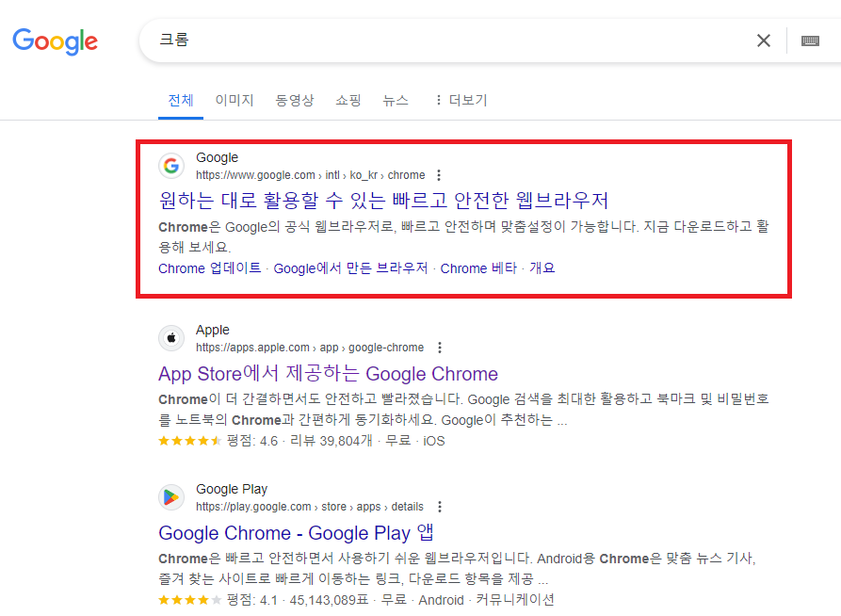
Task: Click the https://www.google.com › intl › ko_kr › chrome URL
Action: pos(311,175)
